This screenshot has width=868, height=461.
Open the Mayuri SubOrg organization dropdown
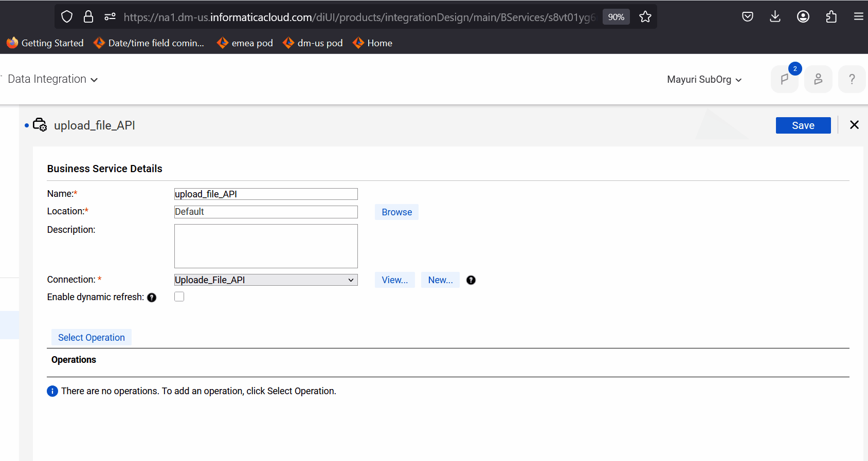(704, 80)
